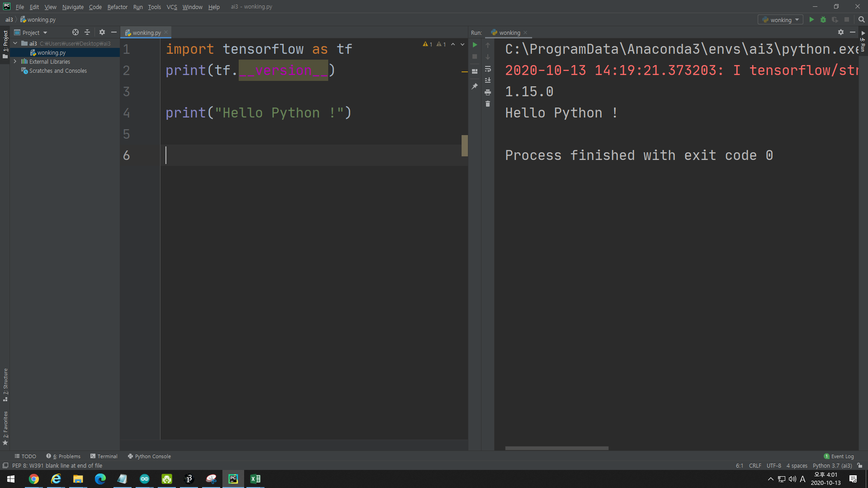The image size is (868, 488).
Task: Toggle scroll to end of output
Action: [x=488, y=80]
